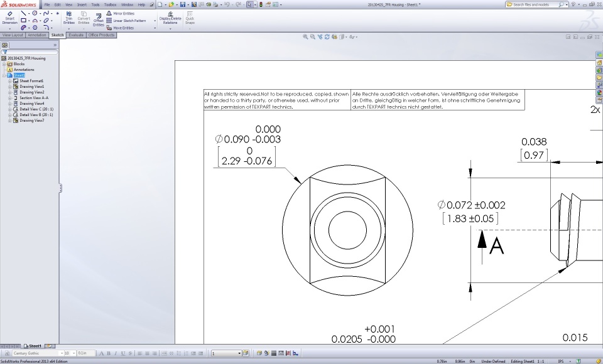Viewport: 603px width, 364px height.
Task: Select Drawing View7 in the tree
Action: (x=32, y=120)
